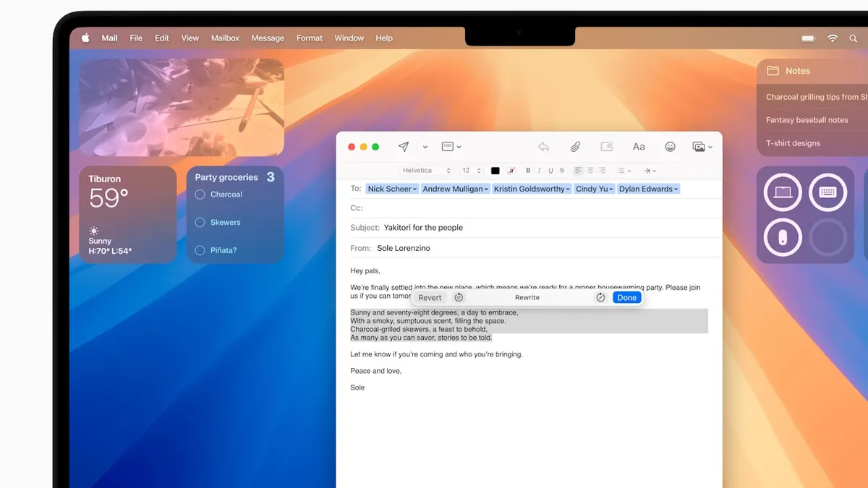This screenshot has height=488, width=868.
Task: Check off Charcoal in Party groceries
Action: point(200,194)
